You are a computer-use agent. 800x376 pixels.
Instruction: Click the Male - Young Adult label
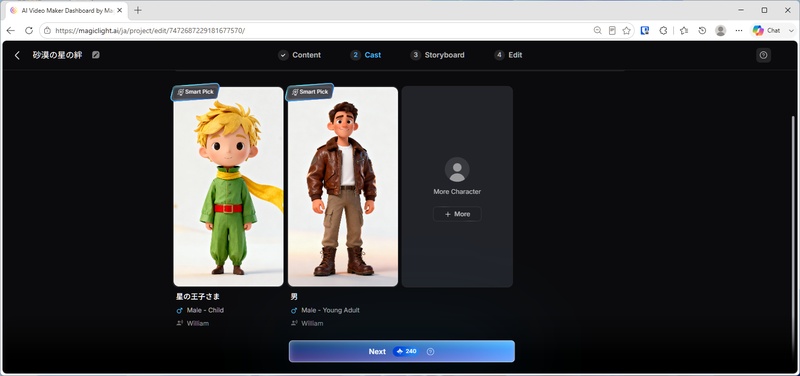(330, 310)
